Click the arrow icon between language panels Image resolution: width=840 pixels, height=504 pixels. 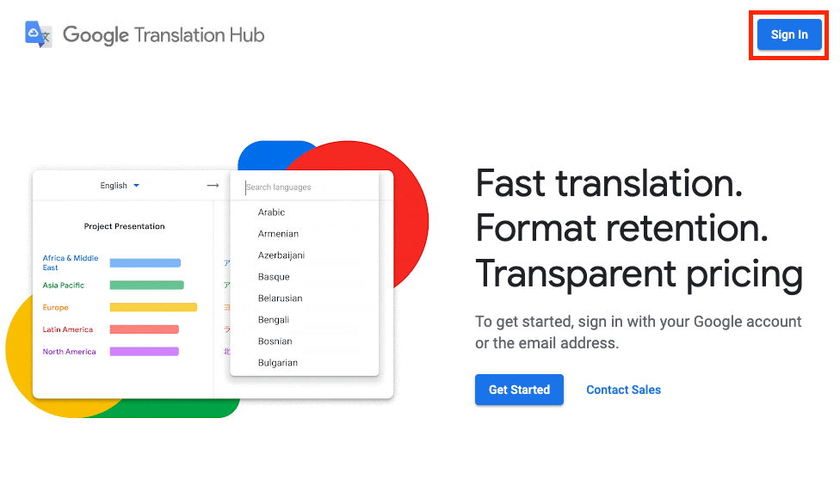pyautogui.click(x=213, y=184)
